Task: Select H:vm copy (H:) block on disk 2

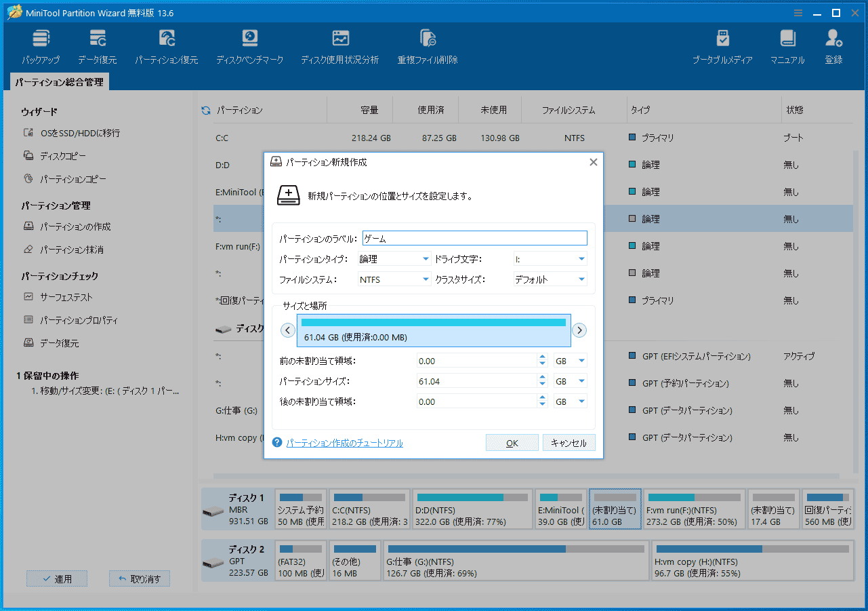Action: (x=751, y=561)
